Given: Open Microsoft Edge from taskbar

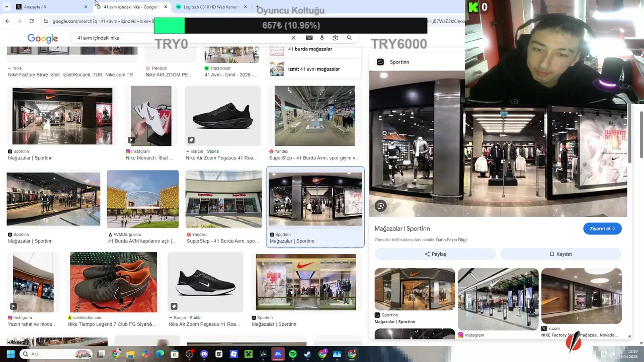Looking at the screenshot, I should 160,354.
